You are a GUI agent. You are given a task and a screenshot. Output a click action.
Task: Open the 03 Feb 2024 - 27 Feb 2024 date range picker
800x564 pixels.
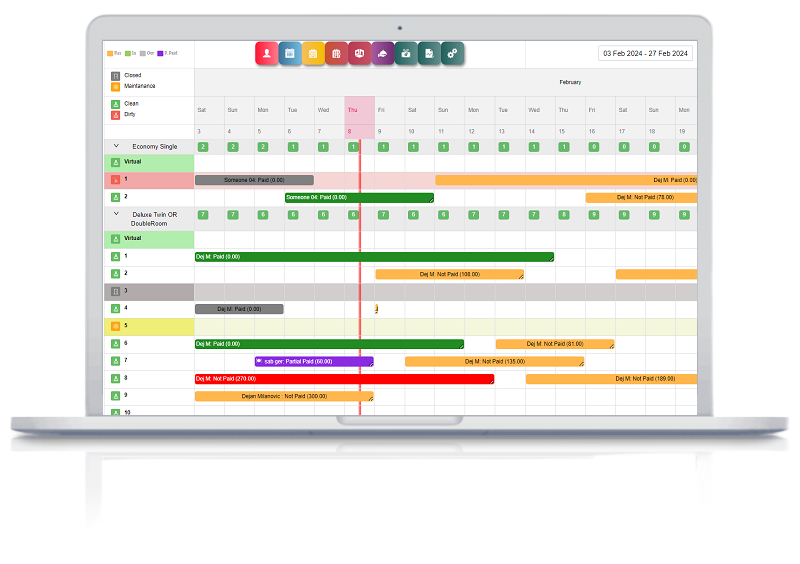point(645,54)
